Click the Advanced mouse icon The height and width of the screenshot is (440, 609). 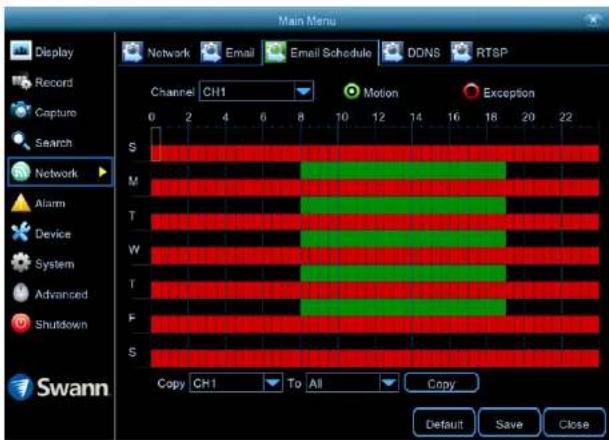pos(21,293)
